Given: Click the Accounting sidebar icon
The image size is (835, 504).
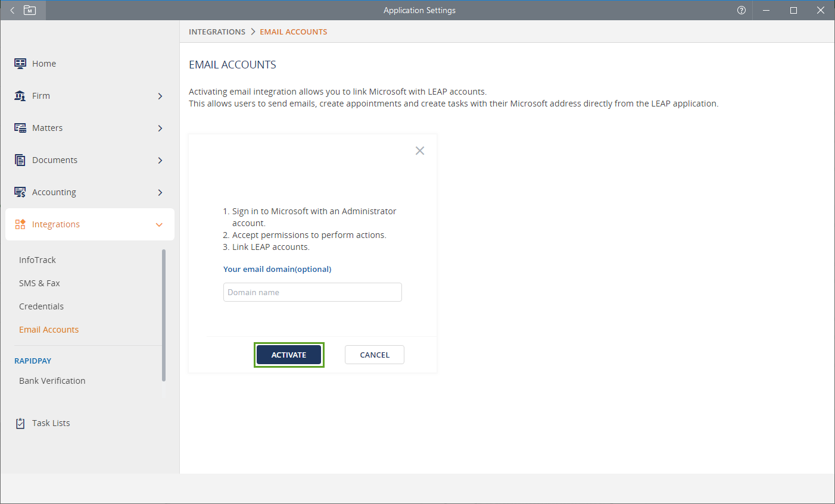Looking at the screenshot, I should (20, 192).
